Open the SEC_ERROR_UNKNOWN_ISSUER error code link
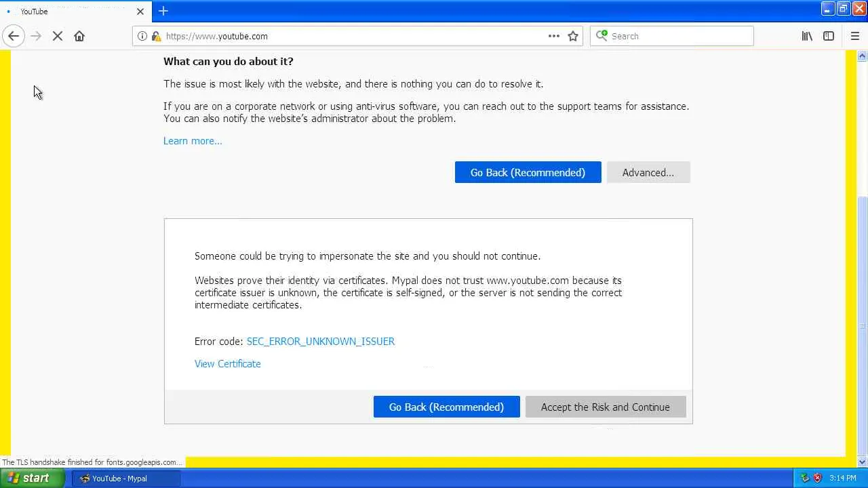The image size is (868, 488). pyautogui.click(x=321, y=342)
